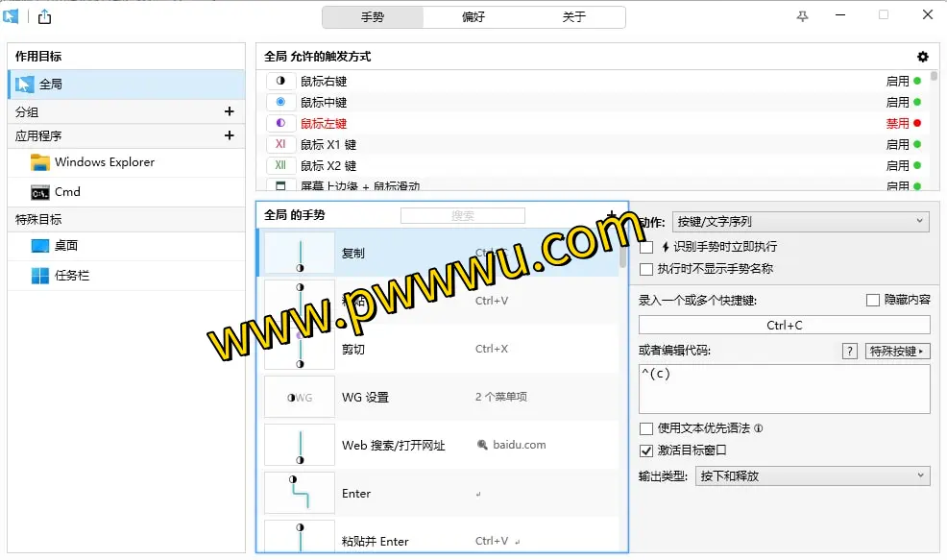Switch to the 偏好 tab
The width and height of the screenshot is (947, 560).
click(472, 16)
